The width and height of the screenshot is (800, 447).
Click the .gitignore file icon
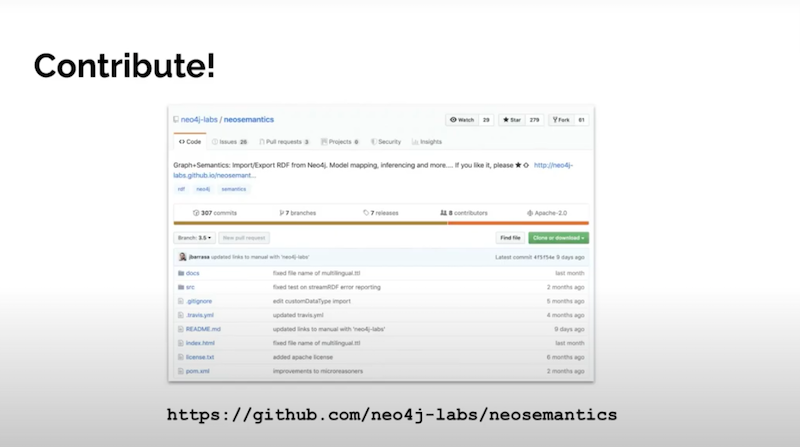pyautogui.click(x=181, y=301)
